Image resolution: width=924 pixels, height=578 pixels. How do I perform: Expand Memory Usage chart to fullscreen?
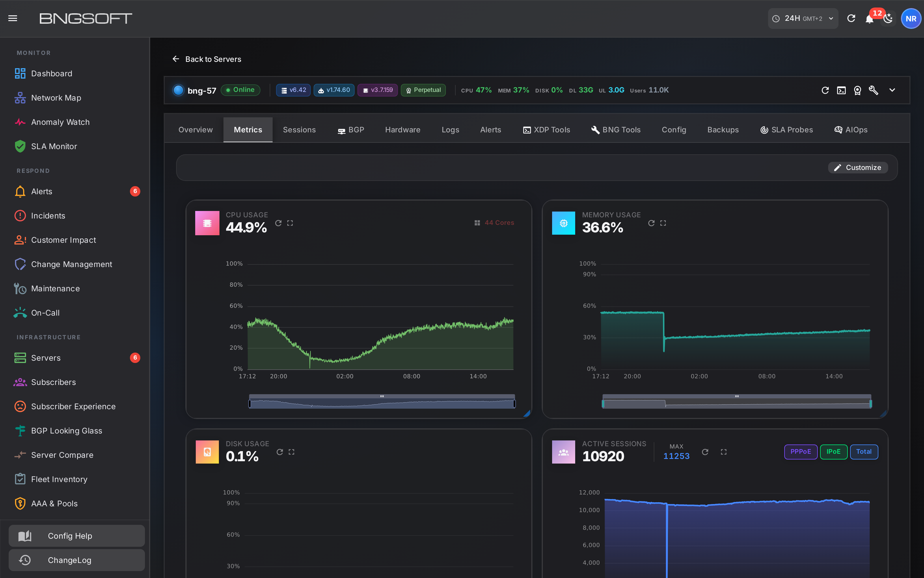663,223
